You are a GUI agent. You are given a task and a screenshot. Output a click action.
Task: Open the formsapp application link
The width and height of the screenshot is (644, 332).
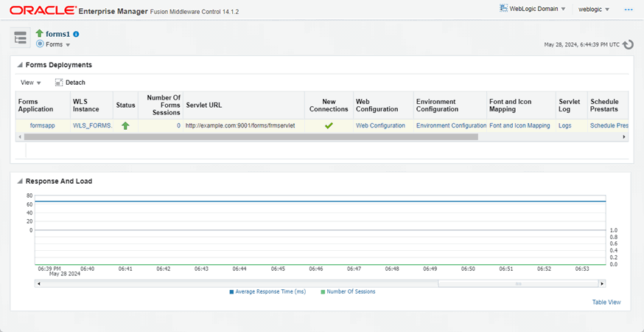tap(42, 125)
